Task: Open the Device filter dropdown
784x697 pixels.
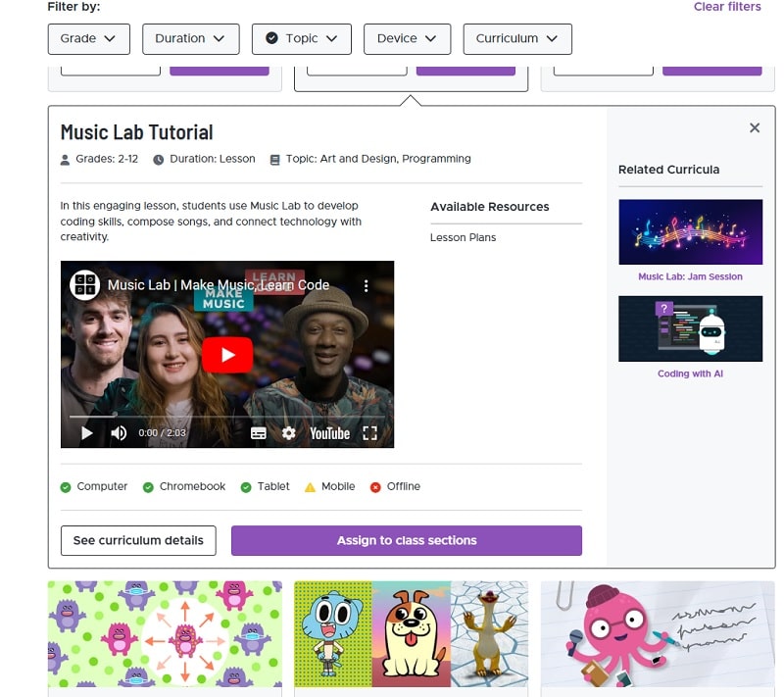Action: click(x=407, y=39)
